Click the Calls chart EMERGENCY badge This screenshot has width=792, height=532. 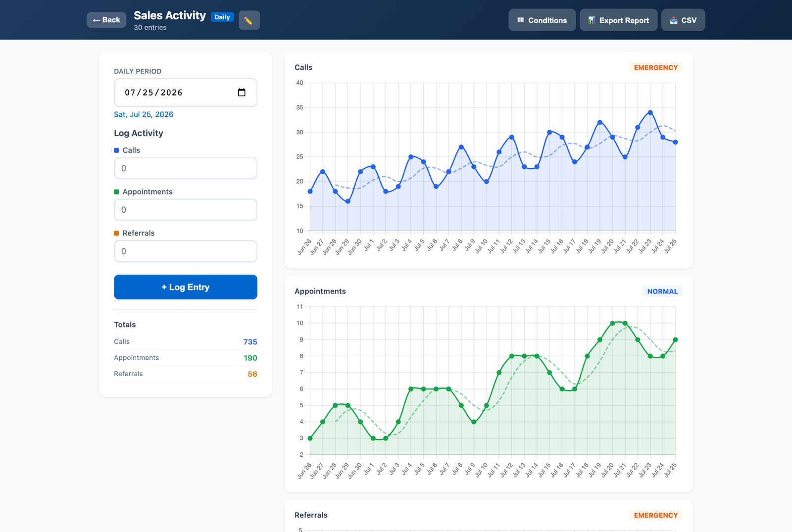[x=656, y=67]
